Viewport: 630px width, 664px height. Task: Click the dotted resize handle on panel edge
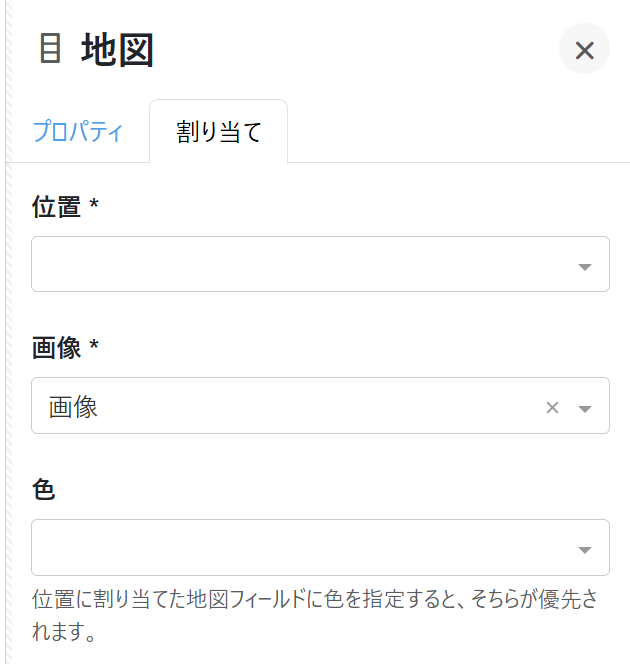pos(6,330)
